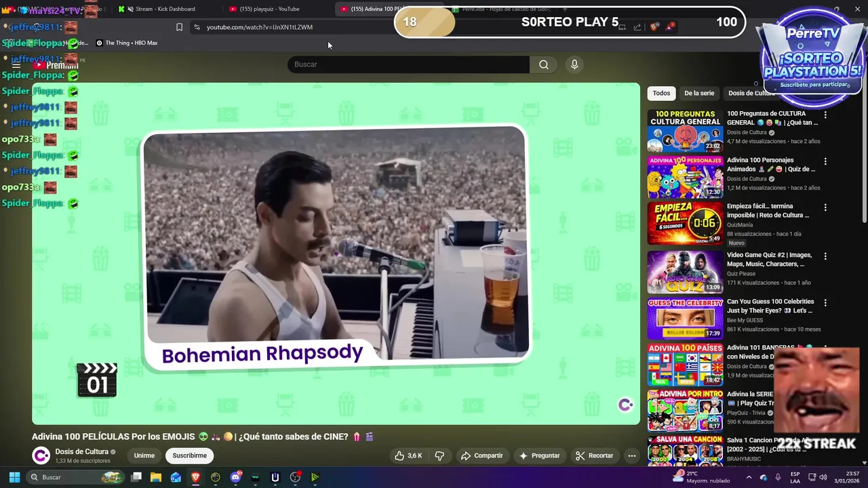This screenshot has width=868, height=488.
Task: Bookmark this page with the bookmark icon
Action: point(179,27)
